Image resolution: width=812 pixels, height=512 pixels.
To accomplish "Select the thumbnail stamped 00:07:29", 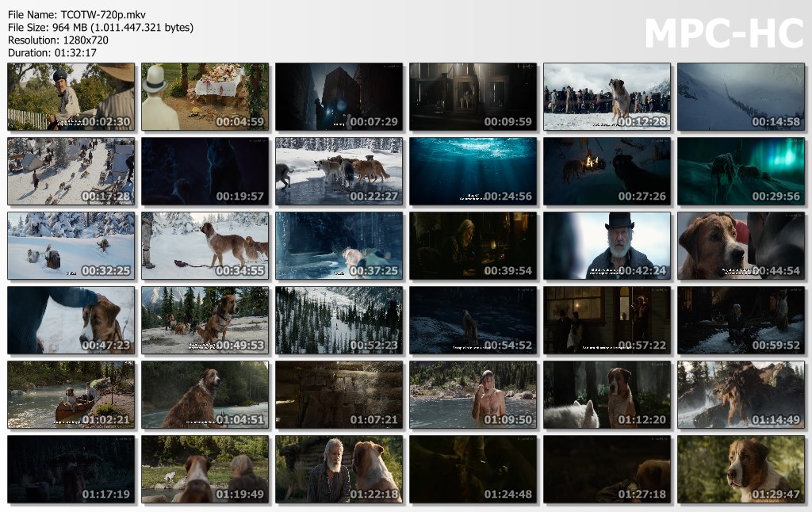I will 339,97.
